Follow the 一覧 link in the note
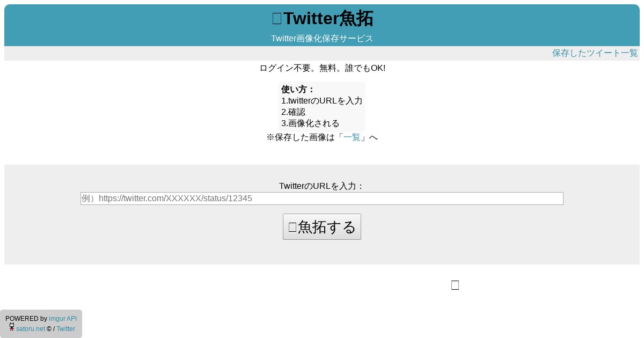The width and height of the screenshot is (644, 338). pos(352,137)
